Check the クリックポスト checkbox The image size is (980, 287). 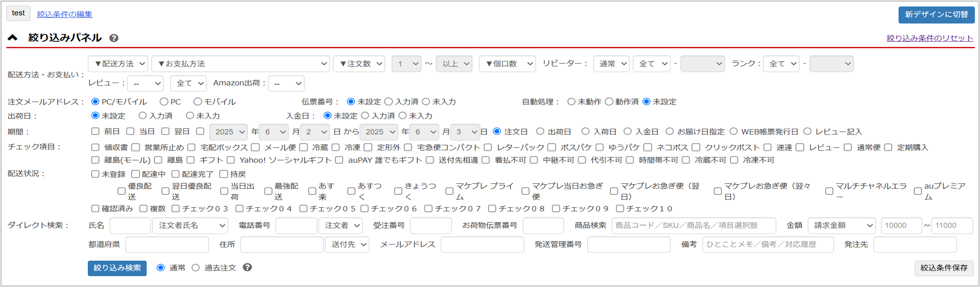(x=696, y=148)
